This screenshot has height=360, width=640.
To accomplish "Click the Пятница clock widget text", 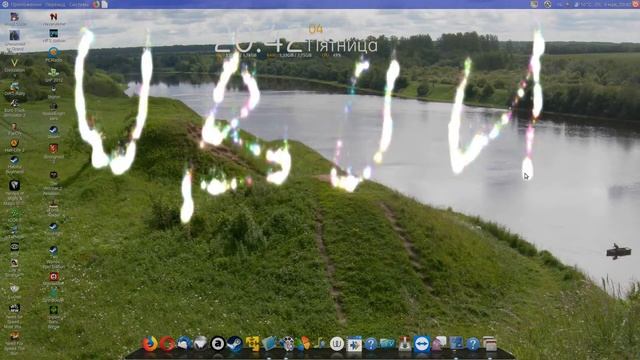I will click(x=342, y=46).
